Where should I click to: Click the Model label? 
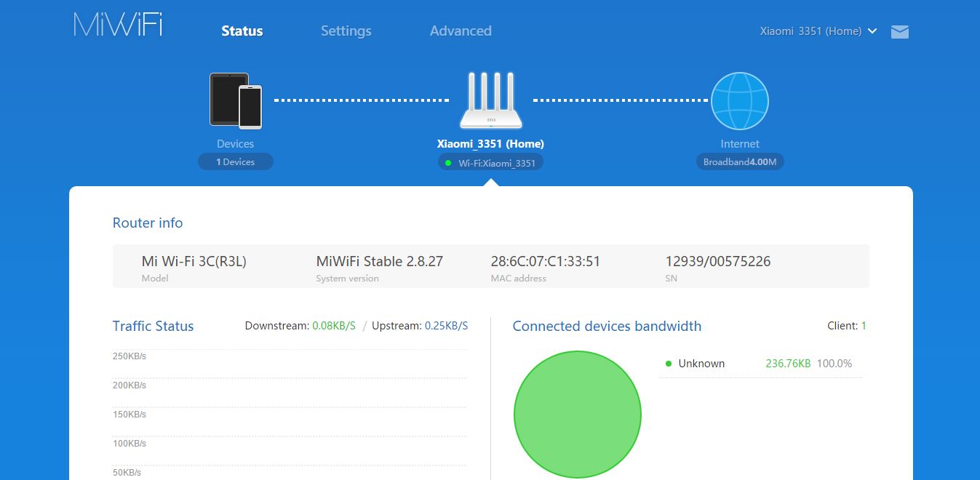(155, 279)
